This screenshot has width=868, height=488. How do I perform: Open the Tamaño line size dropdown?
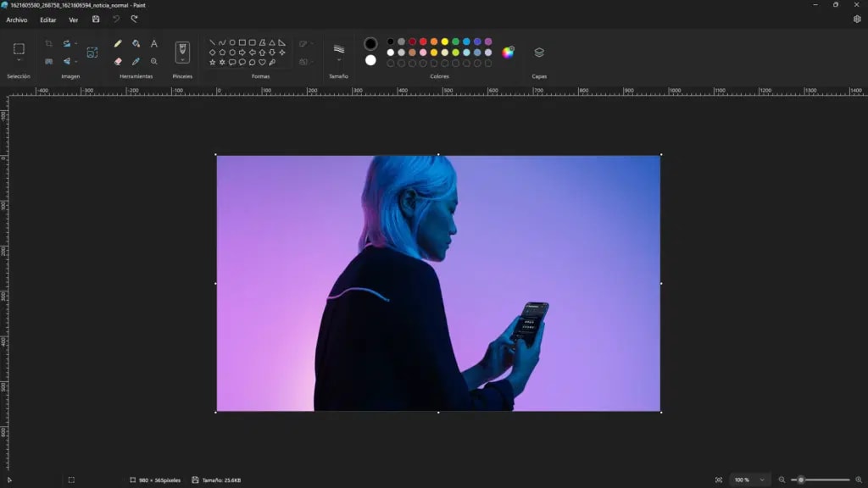coord(339,60)
